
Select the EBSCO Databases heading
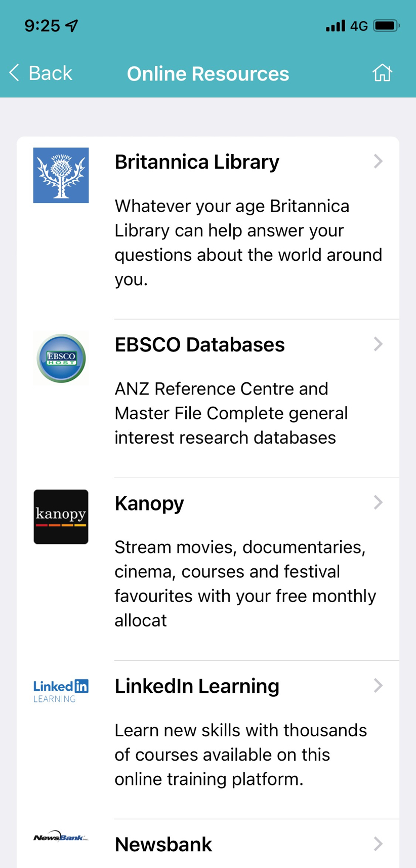pyautogui.click(x=199, y=345)
